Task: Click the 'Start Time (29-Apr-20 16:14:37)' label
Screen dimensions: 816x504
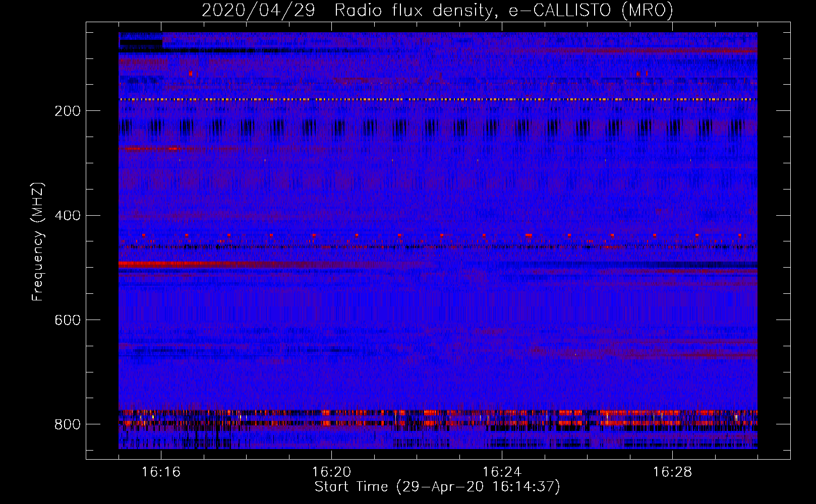Action: click(x=437, y=487)
